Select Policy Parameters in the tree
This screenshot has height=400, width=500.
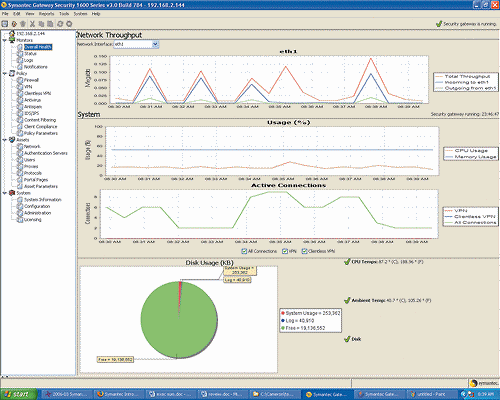click(41, 133)
